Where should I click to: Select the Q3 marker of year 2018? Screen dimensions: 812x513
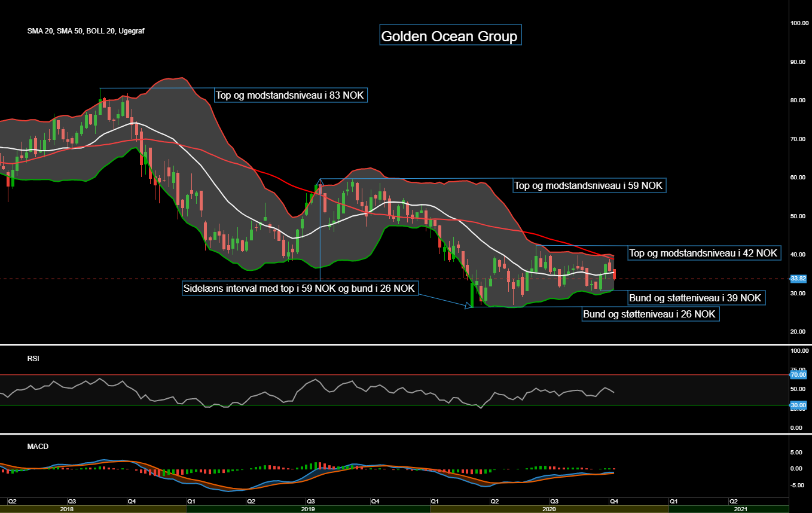pyautogui.click(x=71, y=500)
